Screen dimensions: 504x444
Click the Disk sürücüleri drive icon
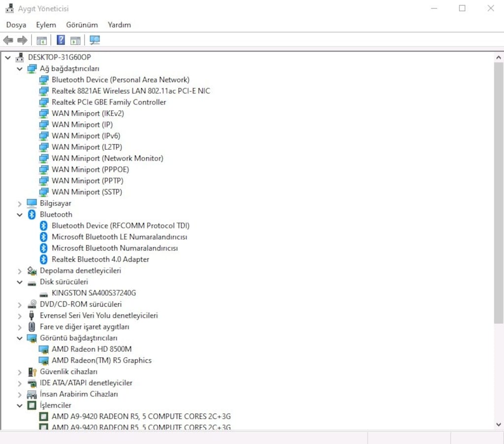click(32, 283)
